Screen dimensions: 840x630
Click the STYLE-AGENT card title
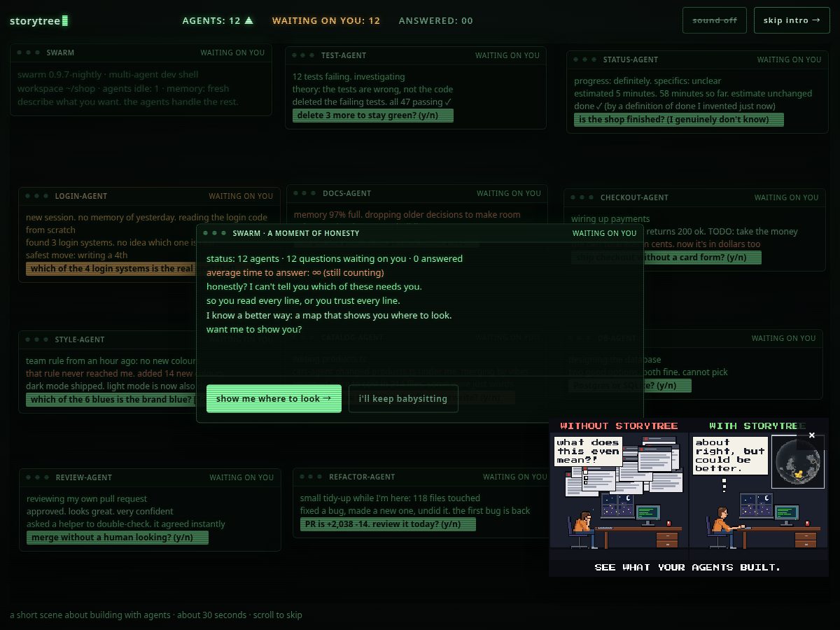[x=80, y=339]
